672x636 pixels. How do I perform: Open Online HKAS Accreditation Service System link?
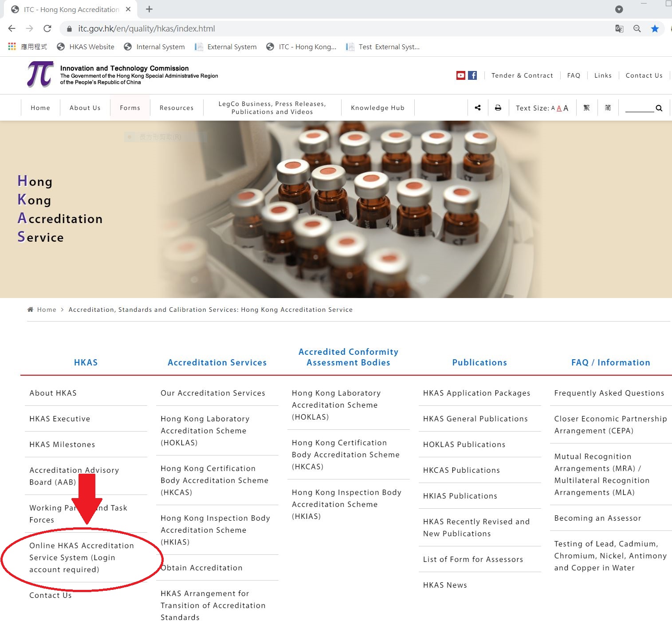[82, 557]
